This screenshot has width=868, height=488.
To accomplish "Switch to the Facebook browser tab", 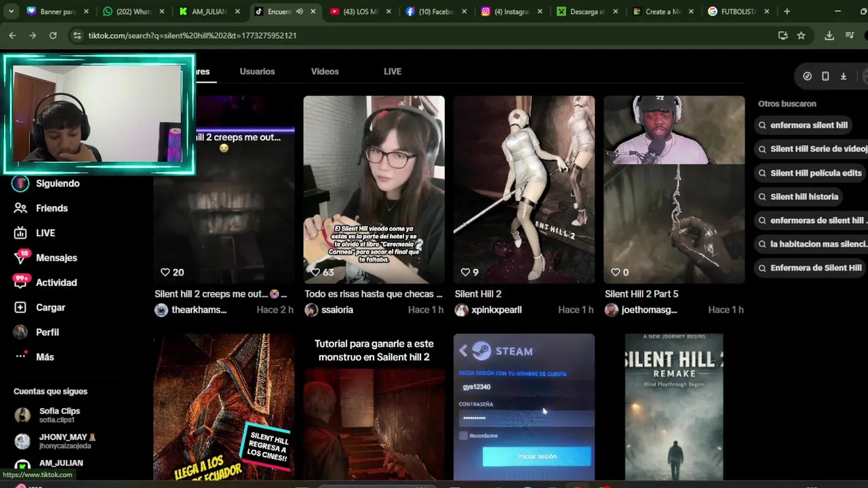I will coord(437,12).
